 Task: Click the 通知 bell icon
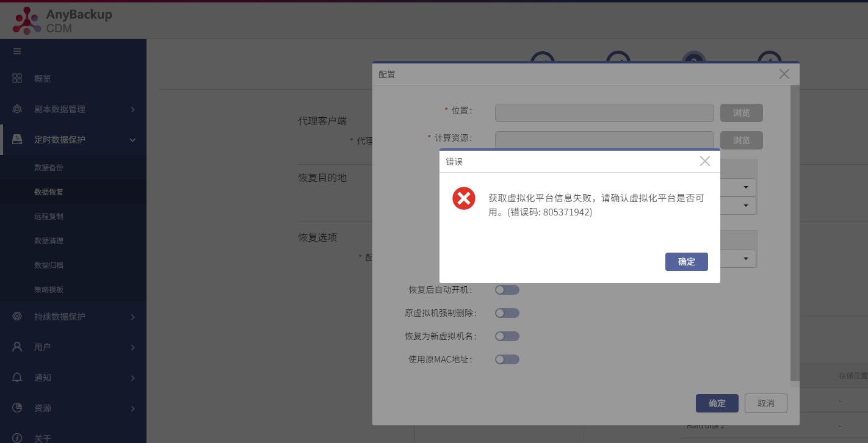pos(17,377)
